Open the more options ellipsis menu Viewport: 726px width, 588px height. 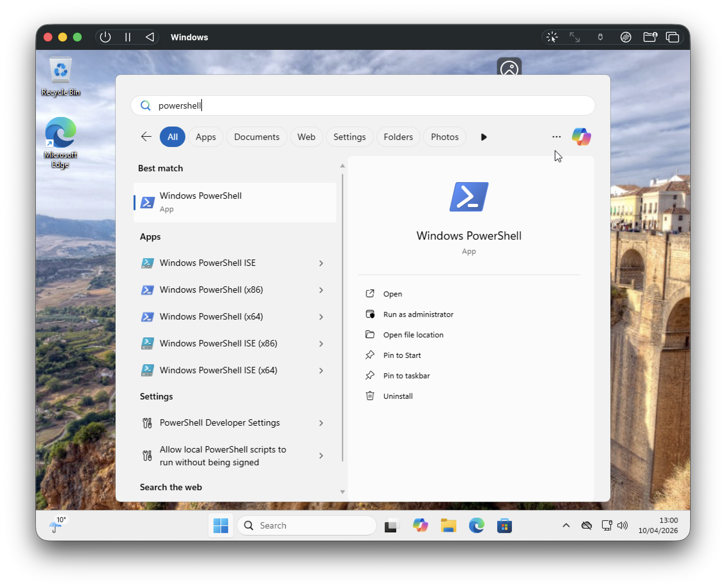coord(556,137)
